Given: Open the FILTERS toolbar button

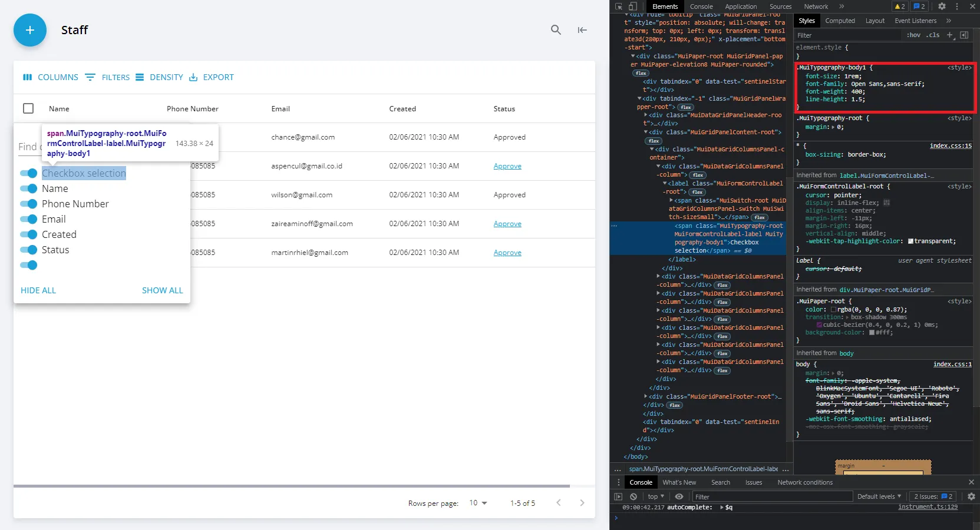Looking at the screenshot, I should point(108,77).
